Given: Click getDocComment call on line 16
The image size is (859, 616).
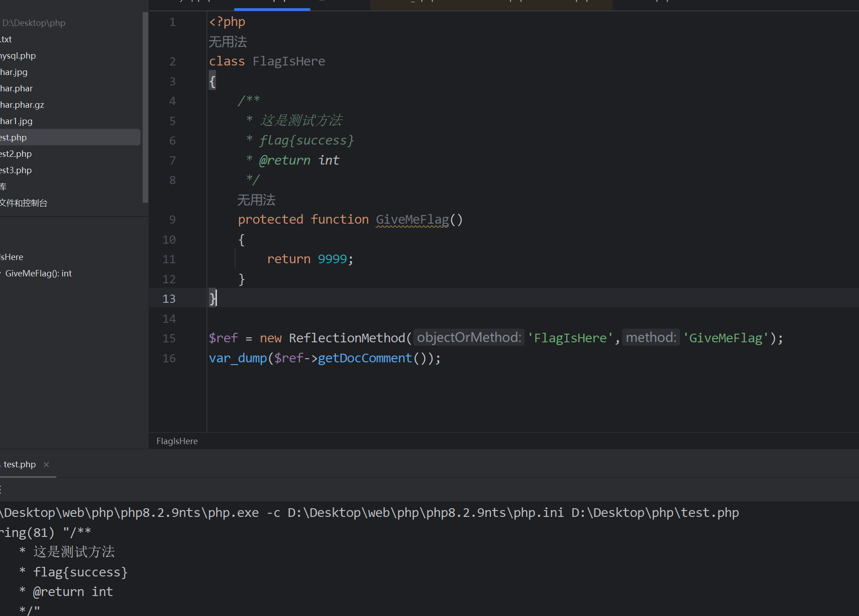Looking at the screenshot, I should [x=365, y=358].
